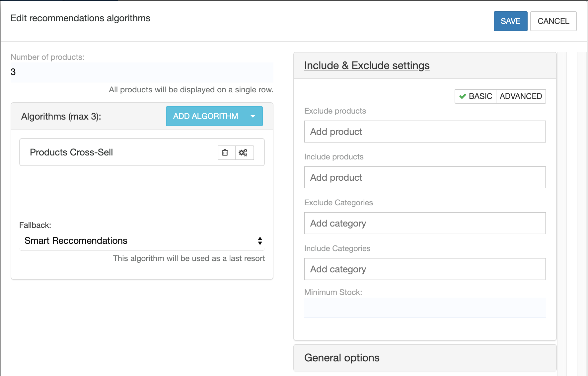Screen dimensions: 588x376
Task: Click the Save button
Action: tap(510, 21)
